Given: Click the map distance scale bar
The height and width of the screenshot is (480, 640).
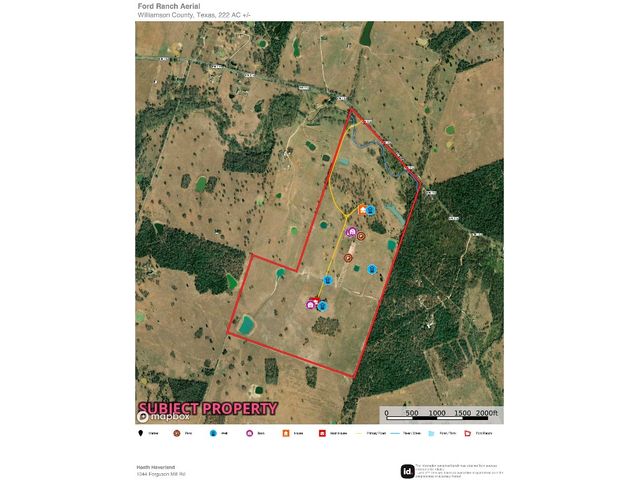Looking at the screenshot, I should coord(439,413).
